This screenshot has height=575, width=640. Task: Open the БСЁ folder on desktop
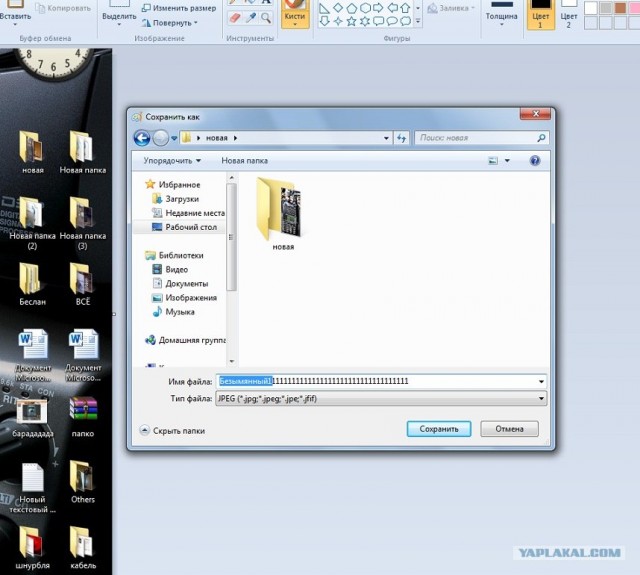pos(82,285)
